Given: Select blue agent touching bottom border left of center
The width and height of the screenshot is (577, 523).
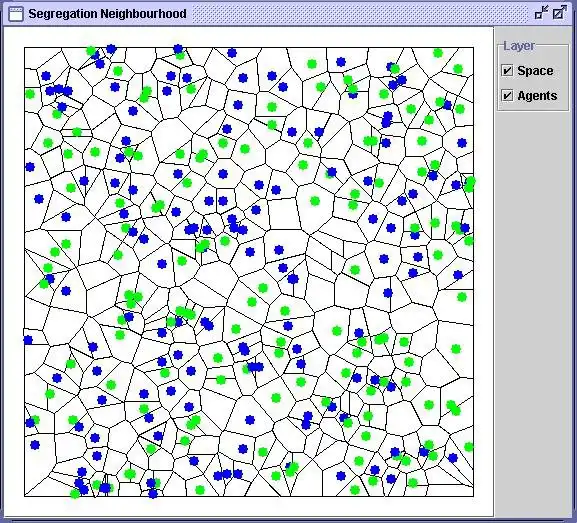Looking at the screenshot, I should (x=153, y=494).
